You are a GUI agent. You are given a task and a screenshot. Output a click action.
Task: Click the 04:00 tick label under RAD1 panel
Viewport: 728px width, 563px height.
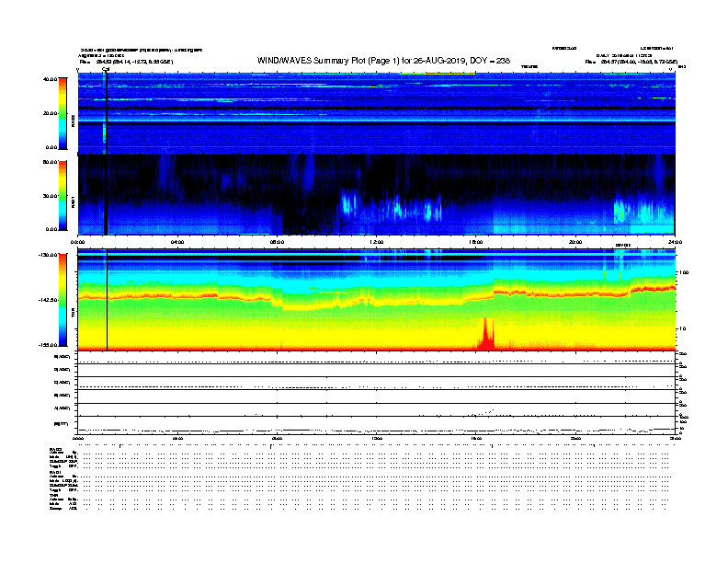point(177,242)
